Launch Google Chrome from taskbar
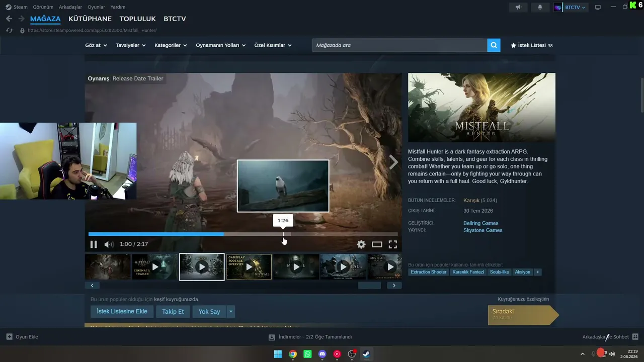644x362 pixels. click(293, 354)
